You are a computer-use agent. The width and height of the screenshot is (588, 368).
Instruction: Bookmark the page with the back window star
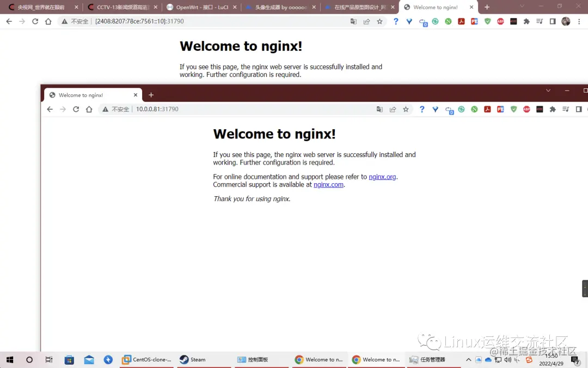pyautogui.click(x=379, y=21)
